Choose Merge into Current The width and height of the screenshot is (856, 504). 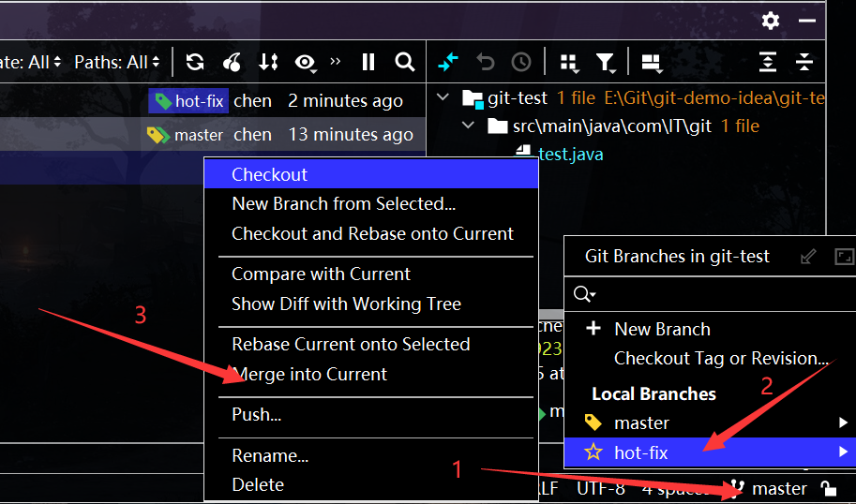click(x=371, y=374)
